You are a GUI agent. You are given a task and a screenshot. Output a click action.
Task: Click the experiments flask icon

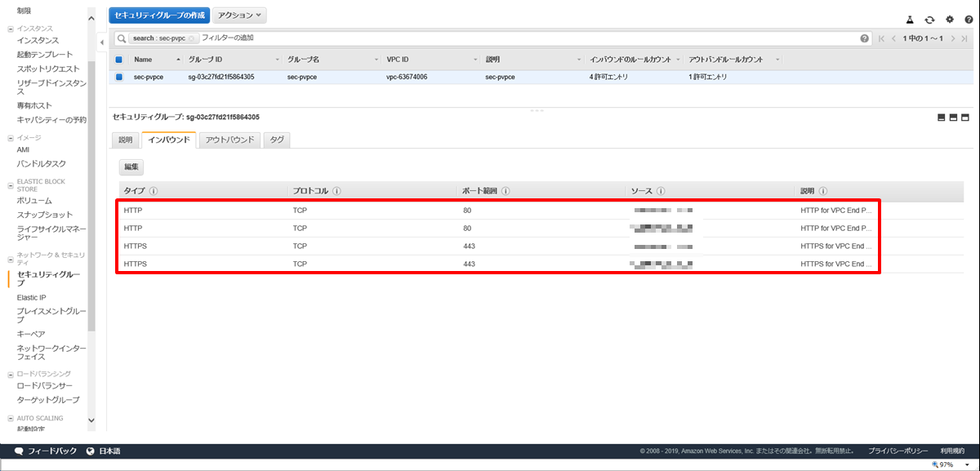click(910, 19)
